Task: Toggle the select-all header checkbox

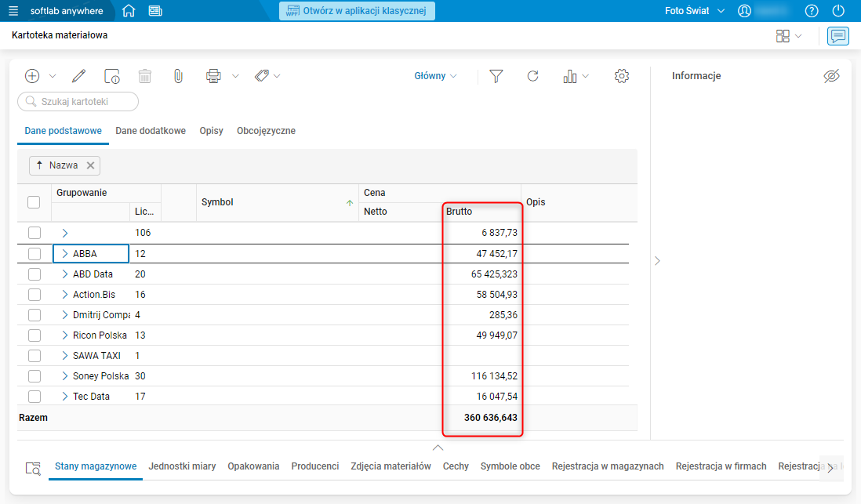Action: coord(34,202)
